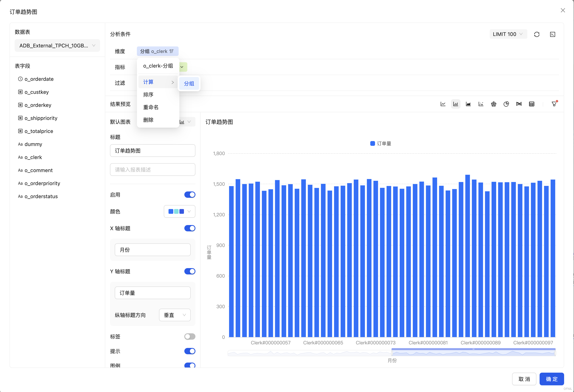
Task: Choose 删除 from the context menu
Action: pos(158,120)
